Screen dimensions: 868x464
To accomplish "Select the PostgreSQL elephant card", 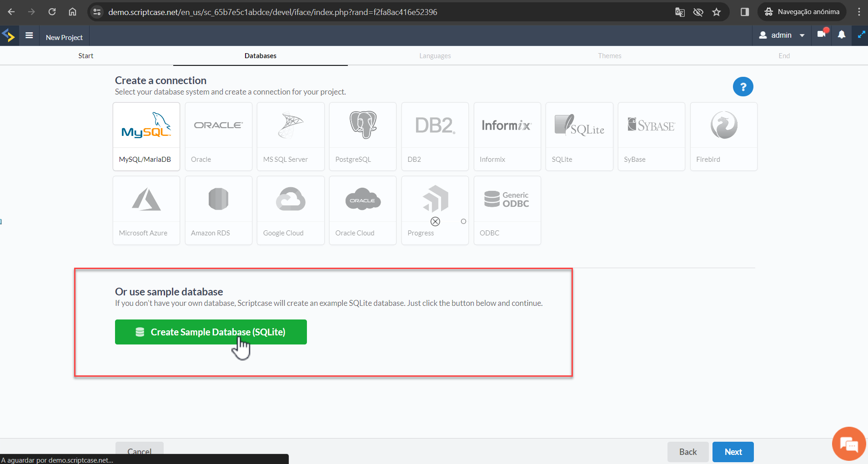I will pyautogui.click(x=363, y=136).
